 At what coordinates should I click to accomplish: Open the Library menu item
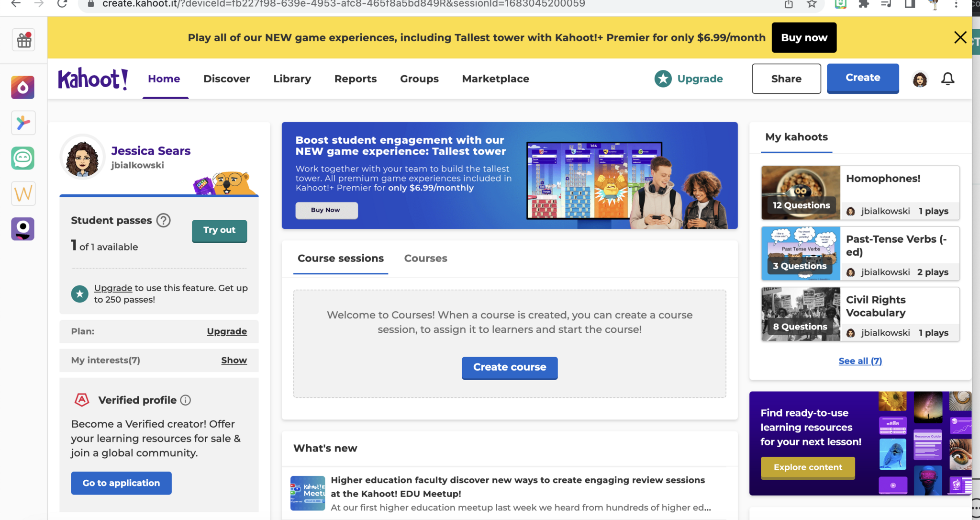(292, 79)
